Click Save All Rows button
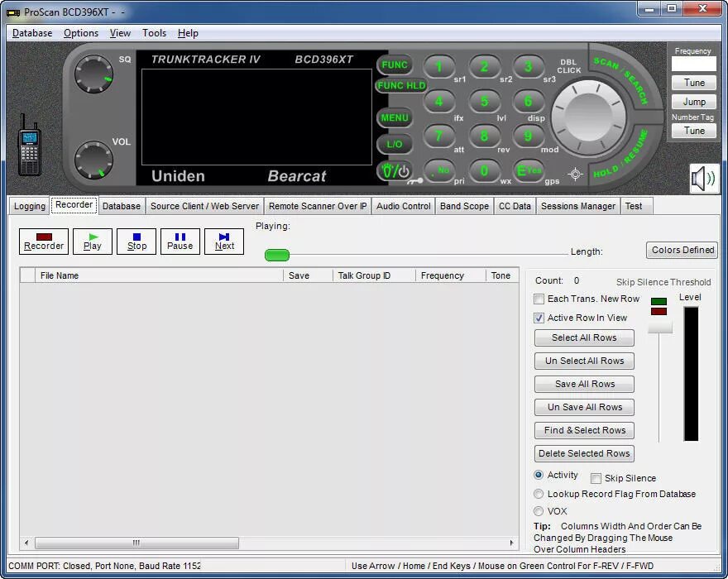Screen dimensions: 728x579 (584, 385)
